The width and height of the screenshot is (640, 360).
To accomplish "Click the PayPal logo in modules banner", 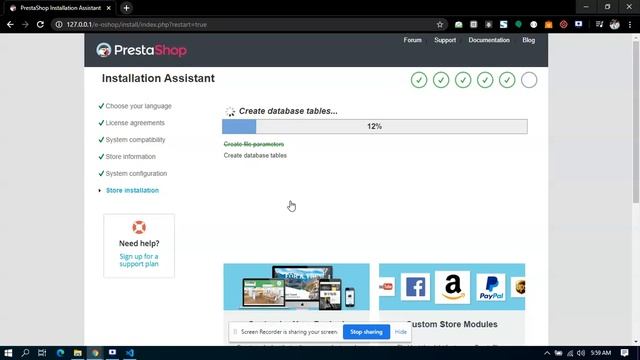I will (491, 287).
